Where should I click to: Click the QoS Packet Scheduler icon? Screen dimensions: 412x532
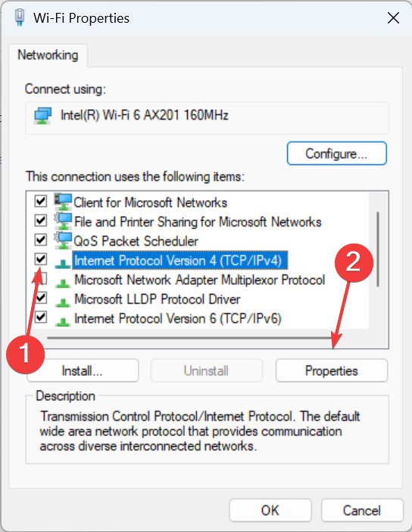[x=63, y=241]
